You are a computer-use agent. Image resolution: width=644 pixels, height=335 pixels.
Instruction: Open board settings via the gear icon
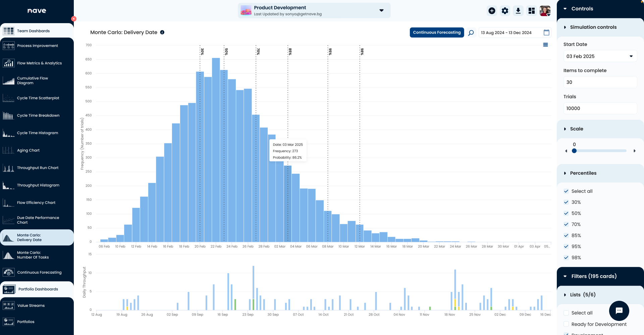(x=505, y=10)
